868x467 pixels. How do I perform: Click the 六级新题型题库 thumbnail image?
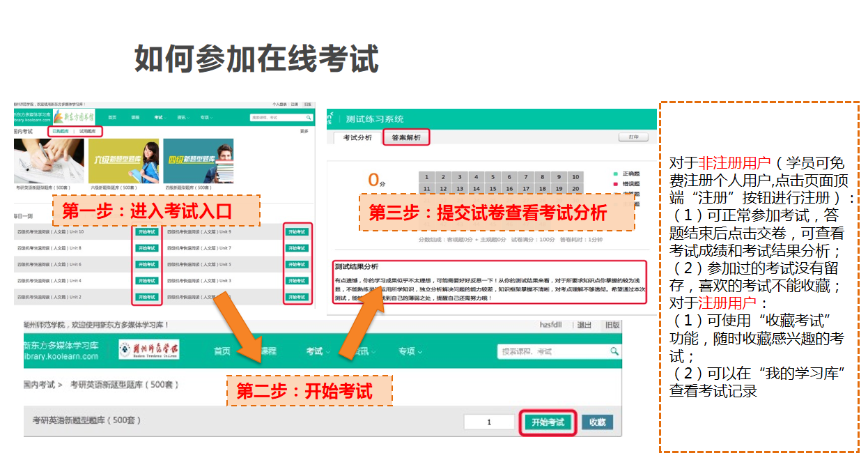pyautogui.click(x=123, y=160)
